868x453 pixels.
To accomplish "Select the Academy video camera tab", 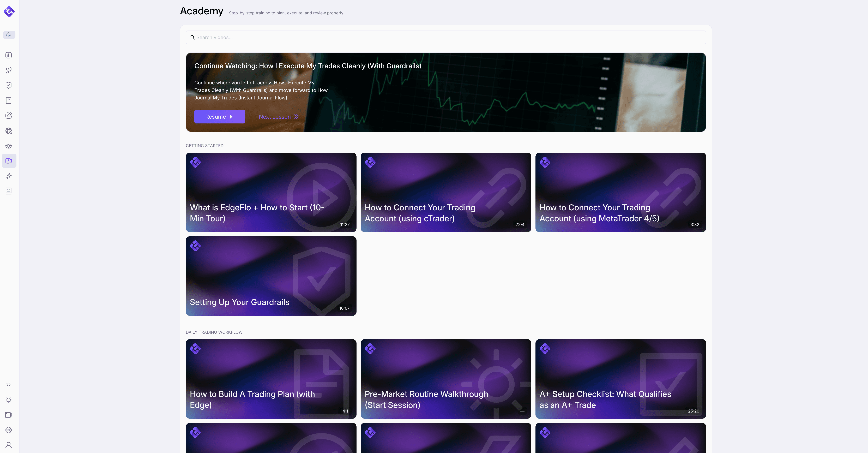I will (9, 161).
